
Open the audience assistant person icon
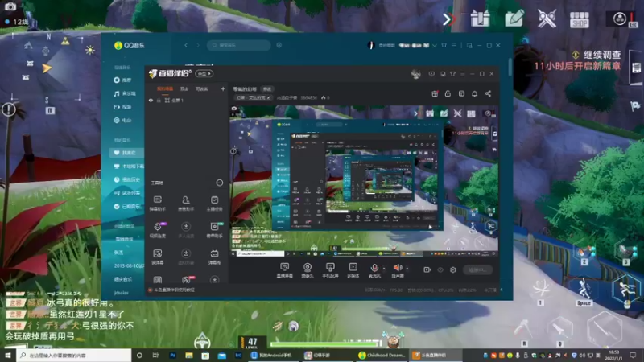(x=186, y=204)
